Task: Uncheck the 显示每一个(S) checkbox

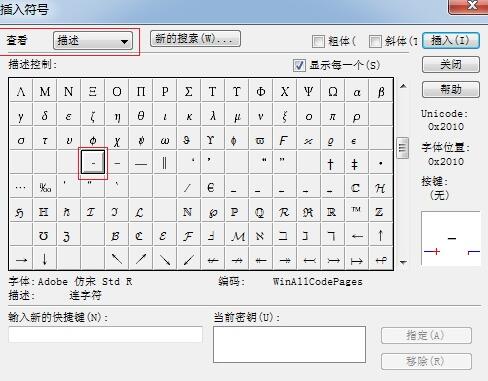Action: tap(299, 65)
